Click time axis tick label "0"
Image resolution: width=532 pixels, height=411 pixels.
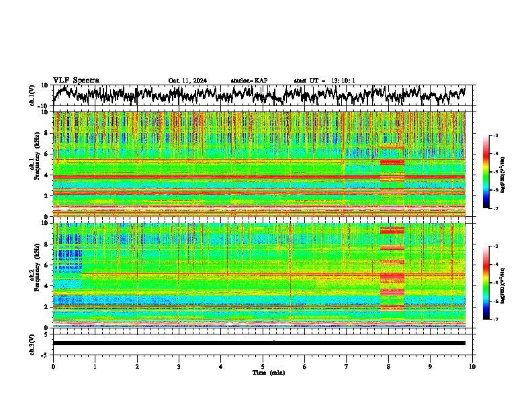point(53,367)
